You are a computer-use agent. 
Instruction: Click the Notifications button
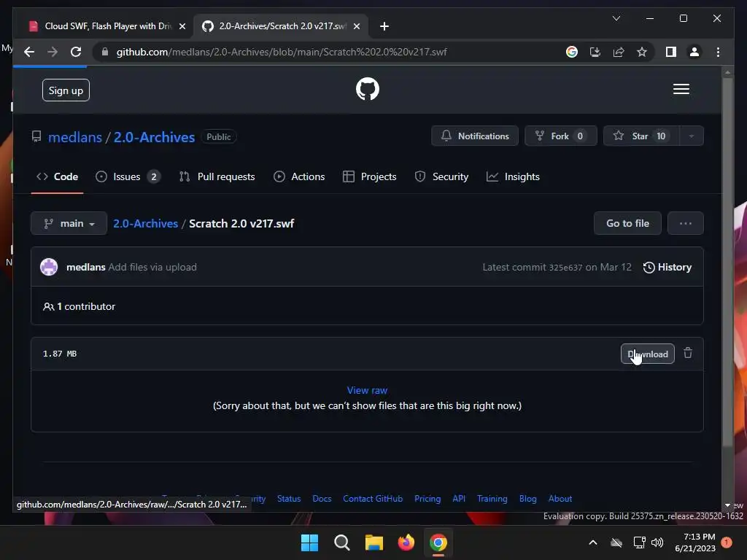point(475,136)
